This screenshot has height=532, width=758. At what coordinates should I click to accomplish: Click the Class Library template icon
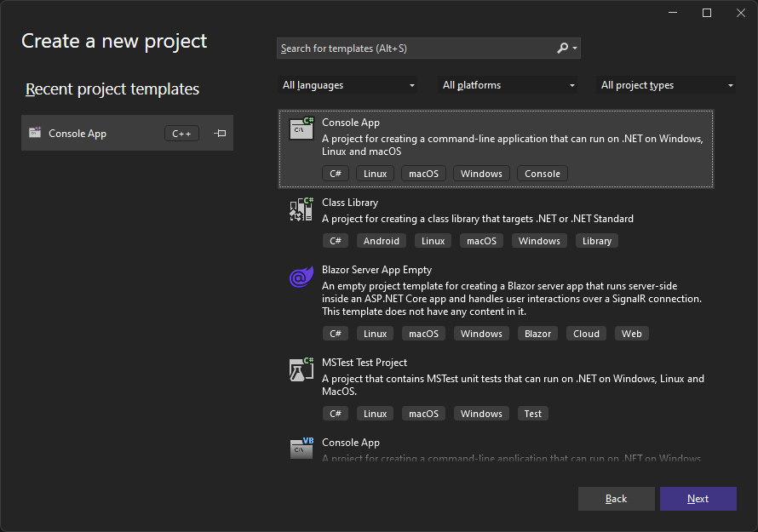click(301, 209)
